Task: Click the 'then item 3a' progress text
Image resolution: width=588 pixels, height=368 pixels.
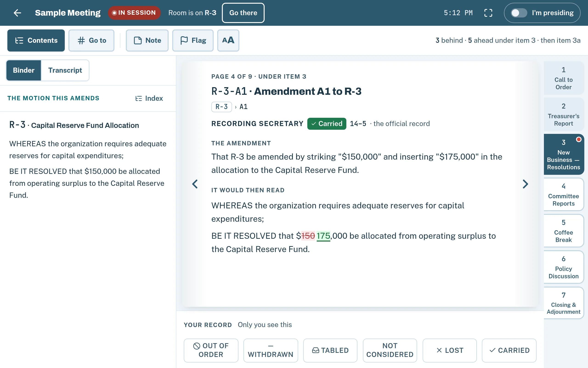Action: pyautogui.click(x=560, y=40)
